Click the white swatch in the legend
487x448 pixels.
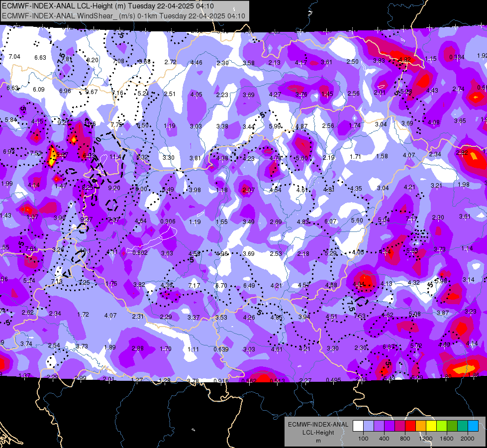click(x=358, y=426)
